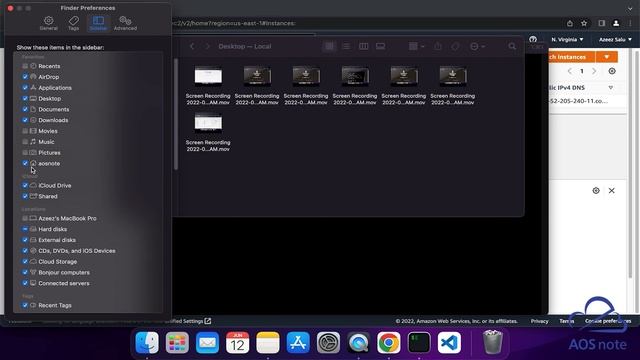Toggle the Desktop sidebar checkbox
Screen dimensions: 640x360
point(25,98)
